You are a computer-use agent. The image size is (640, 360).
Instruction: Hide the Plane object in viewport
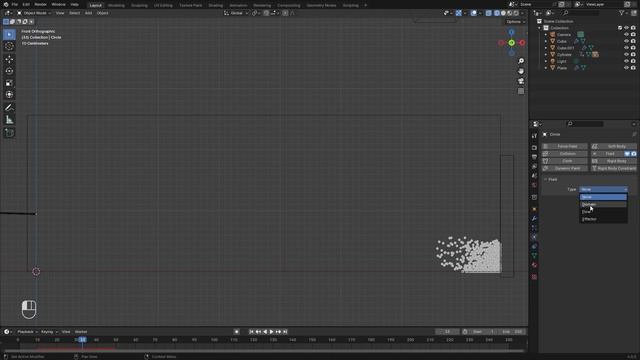[x=626, y=68]
